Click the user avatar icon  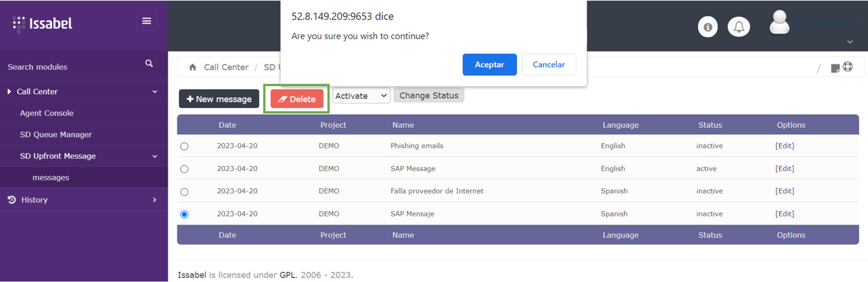coord(779,23)
